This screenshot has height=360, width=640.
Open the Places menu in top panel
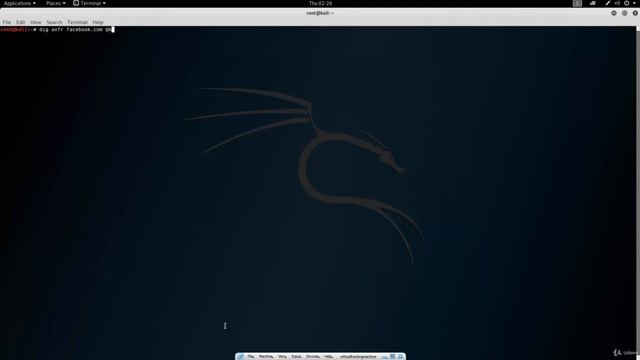pos(56,3)
